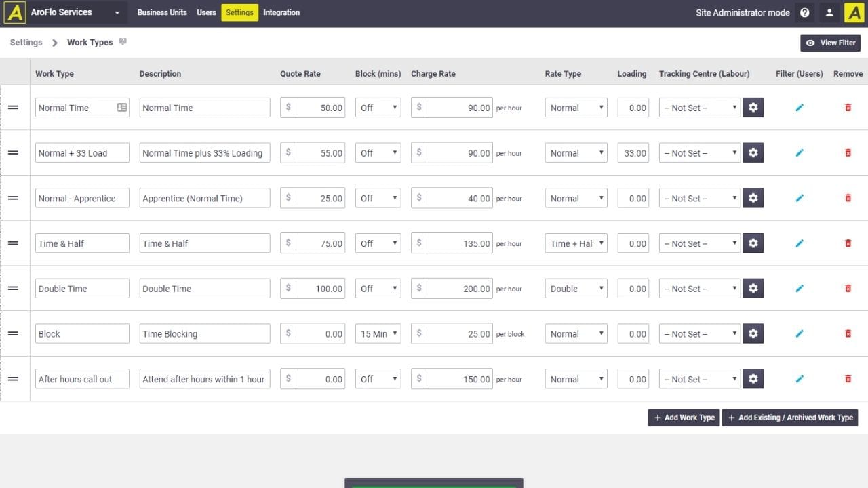This screenshot has height=488, width=868.
Task: Toggle the View Filter eye button
Action: [x=830, y=43]
